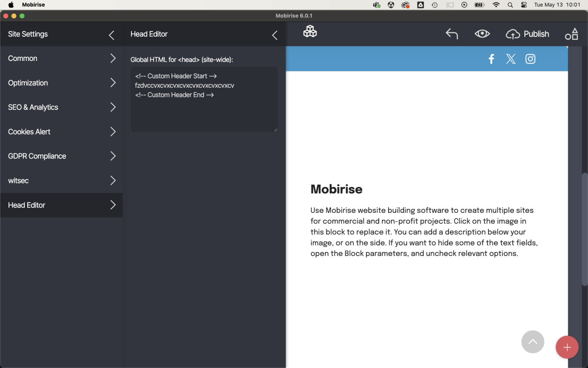Expand the Cookies Alert chevron
Screen dimensions: 588x368
(x=113, y=131)
